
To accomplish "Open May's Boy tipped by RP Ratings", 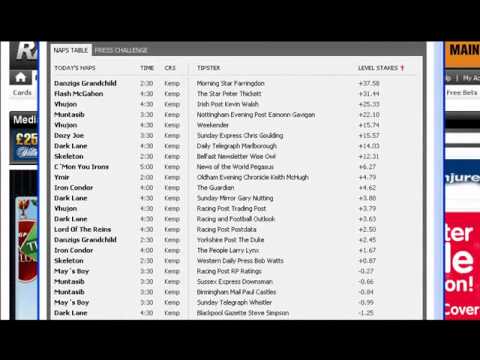I will (72, 271).
